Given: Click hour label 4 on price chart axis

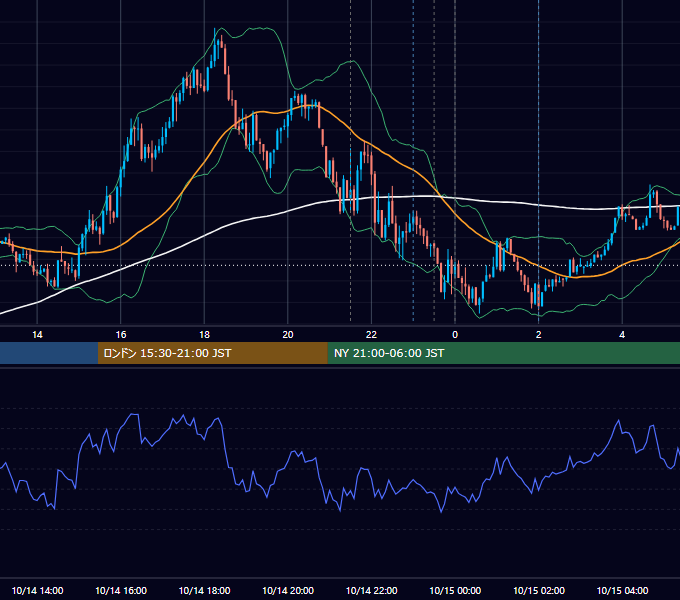Looking at the screenshot, I should (622, 335).
